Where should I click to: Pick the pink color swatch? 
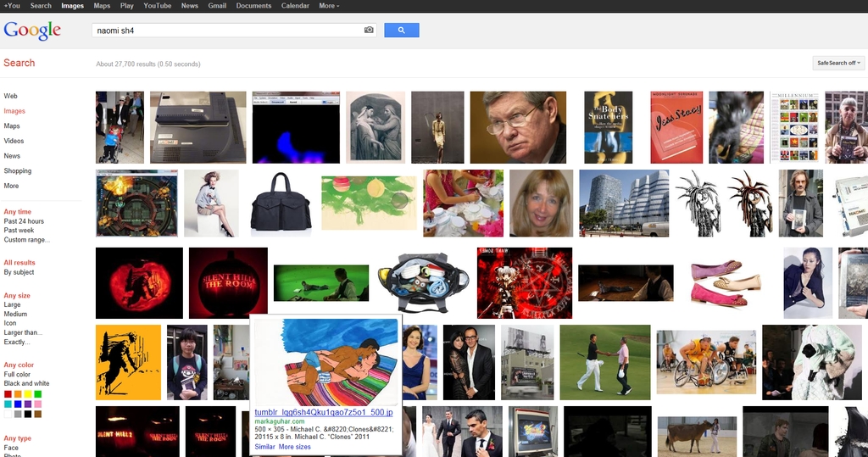37,404
